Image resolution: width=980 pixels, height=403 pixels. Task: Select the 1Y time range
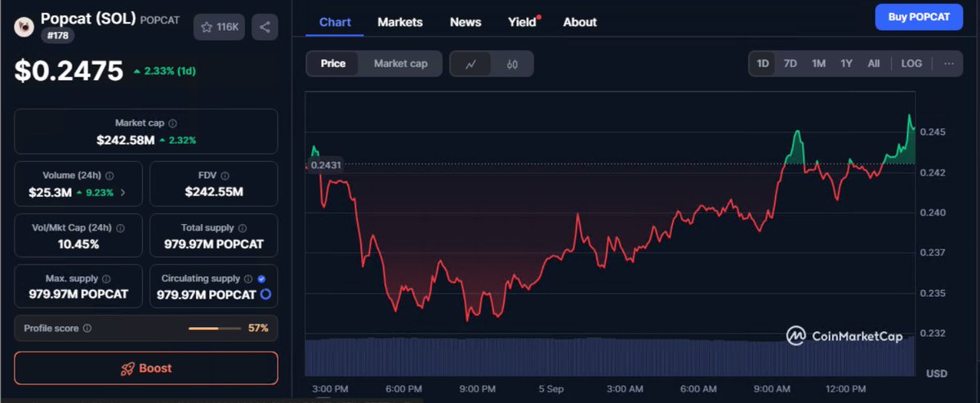(846, 64)
